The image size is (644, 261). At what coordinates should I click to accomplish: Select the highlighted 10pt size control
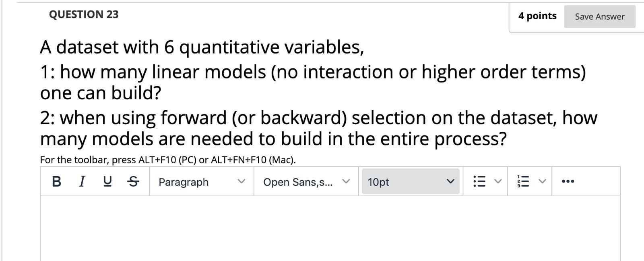411,182
